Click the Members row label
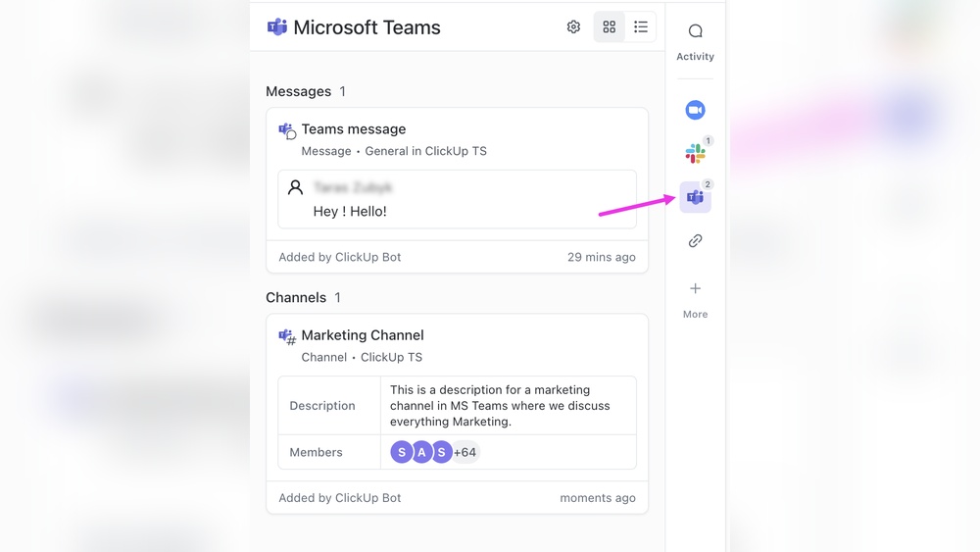This screenshot has height=552, width=980. click(x=316, y=452)
